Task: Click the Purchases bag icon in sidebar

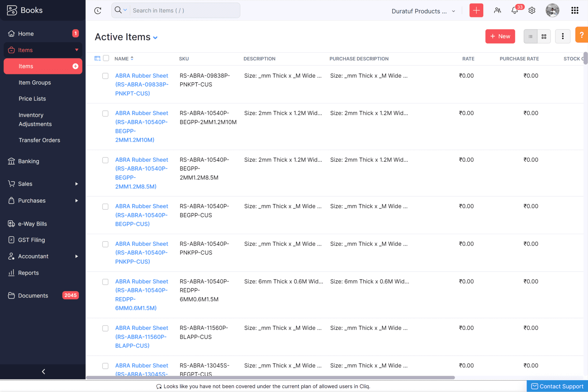Action: [11, 200]
